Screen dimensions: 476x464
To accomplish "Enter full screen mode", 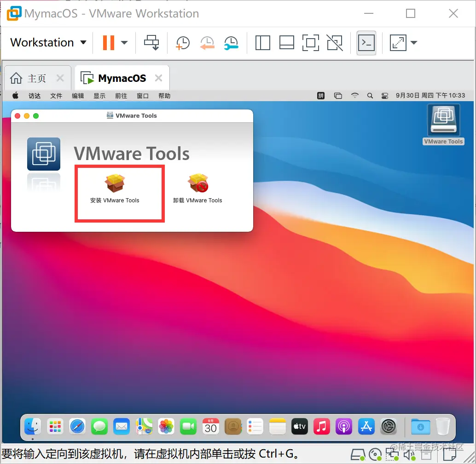I will click(x=311, y=43).
